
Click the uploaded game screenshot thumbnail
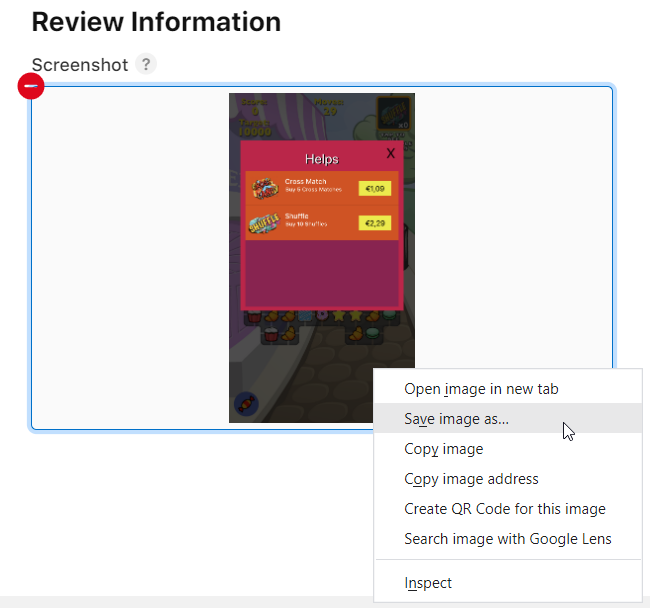point(322,258)
